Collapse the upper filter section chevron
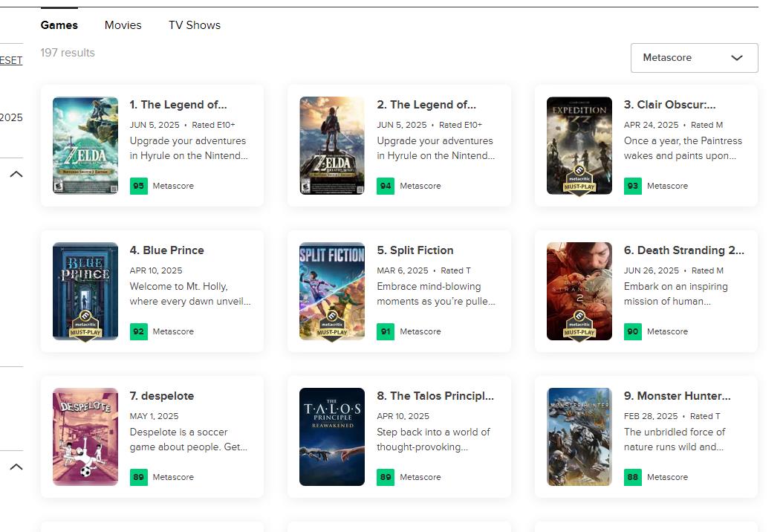The width and height of the screenshot is (783, 532). [16, 174]
